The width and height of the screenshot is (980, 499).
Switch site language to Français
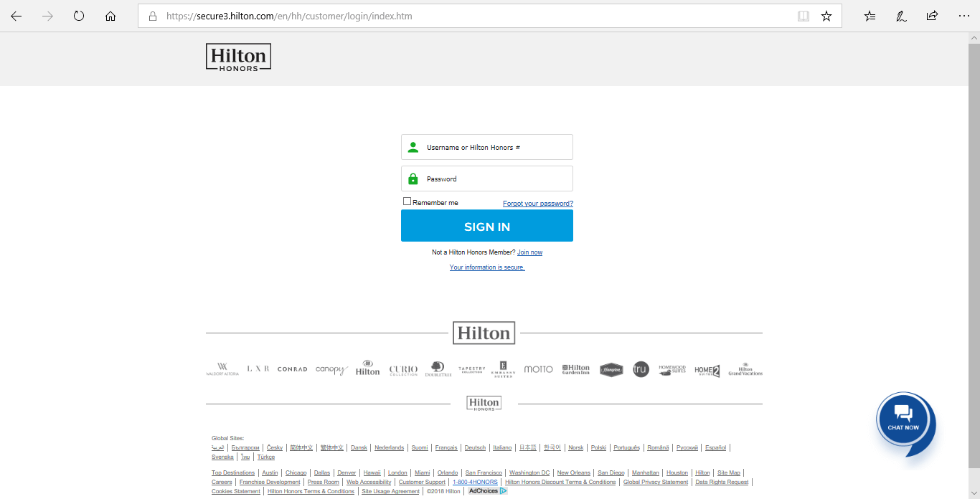click(446, 447)
